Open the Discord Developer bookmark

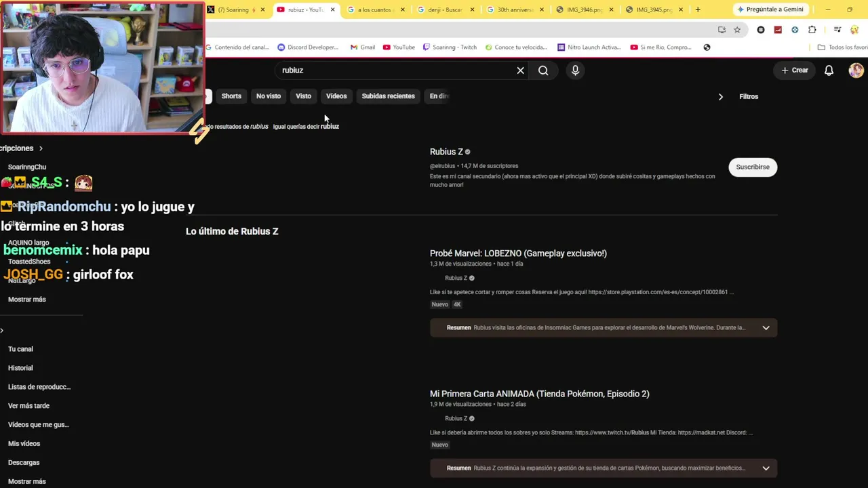click(x=308, y=47)
